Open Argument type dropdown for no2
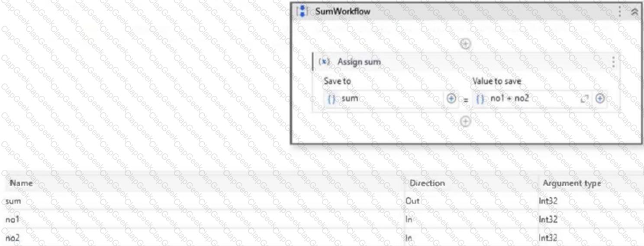The width and height of the screenshot is (644, 246). [589, 238]
